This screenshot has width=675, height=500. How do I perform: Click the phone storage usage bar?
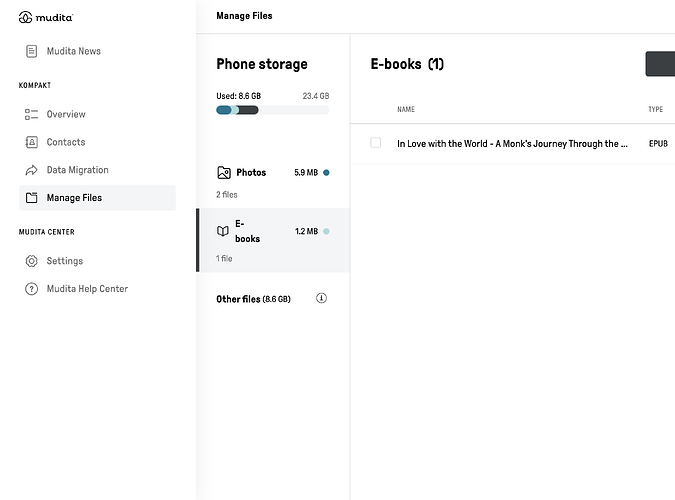272,110
